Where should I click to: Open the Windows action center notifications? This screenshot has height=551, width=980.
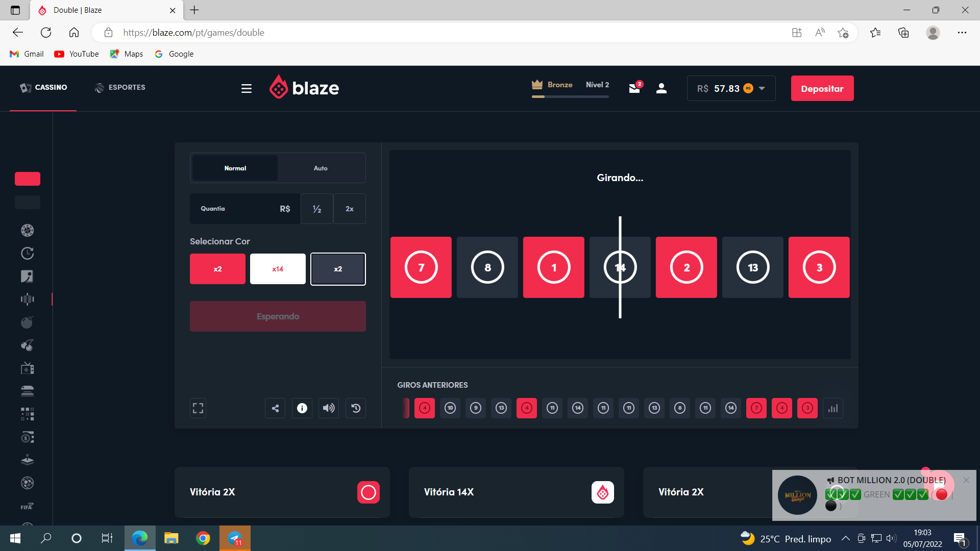pyautogui.click(x=960, y=538)
